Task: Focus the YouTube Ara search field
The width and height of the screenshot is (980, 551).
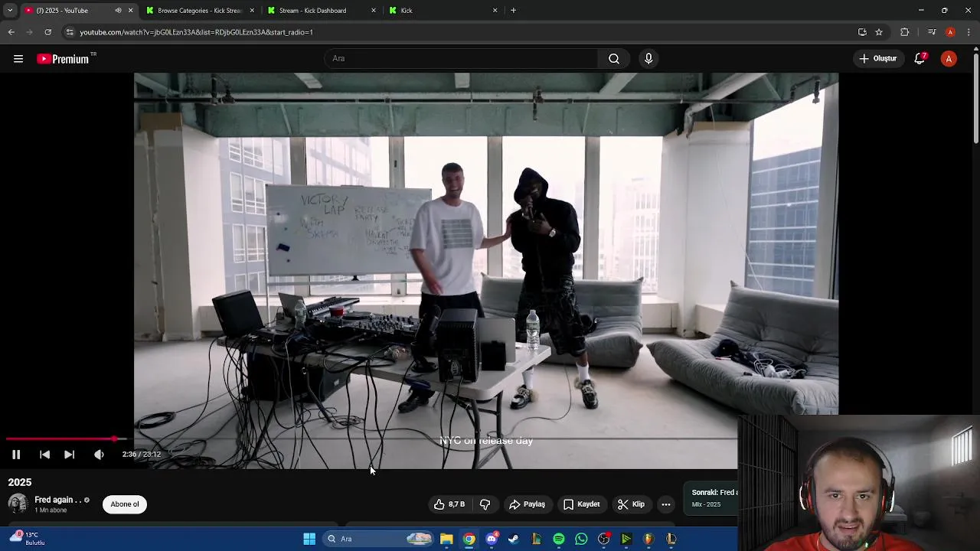Action: [462, 59]
